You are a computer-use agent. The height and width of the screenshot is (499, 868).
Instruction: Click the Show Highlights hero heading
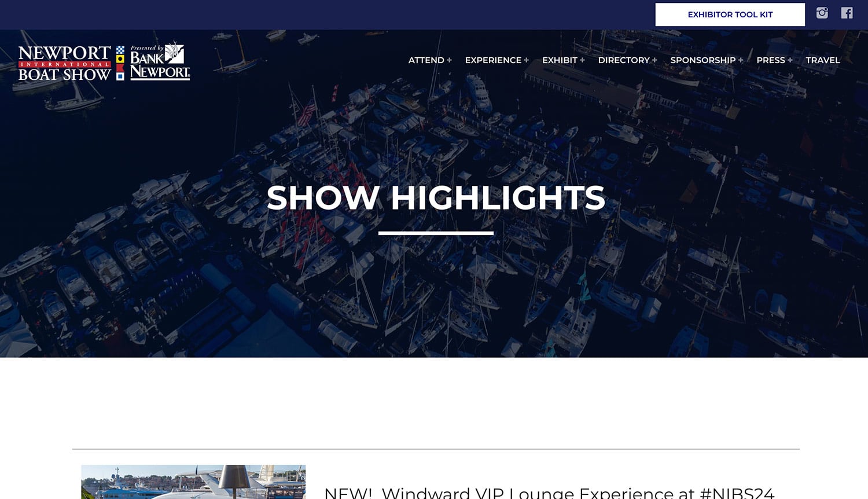(x=436, y=197)
